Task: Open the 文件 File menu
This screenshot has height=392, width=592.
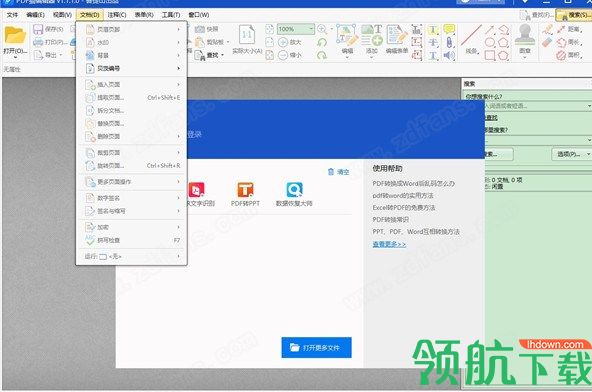Action: pos(12,15)
